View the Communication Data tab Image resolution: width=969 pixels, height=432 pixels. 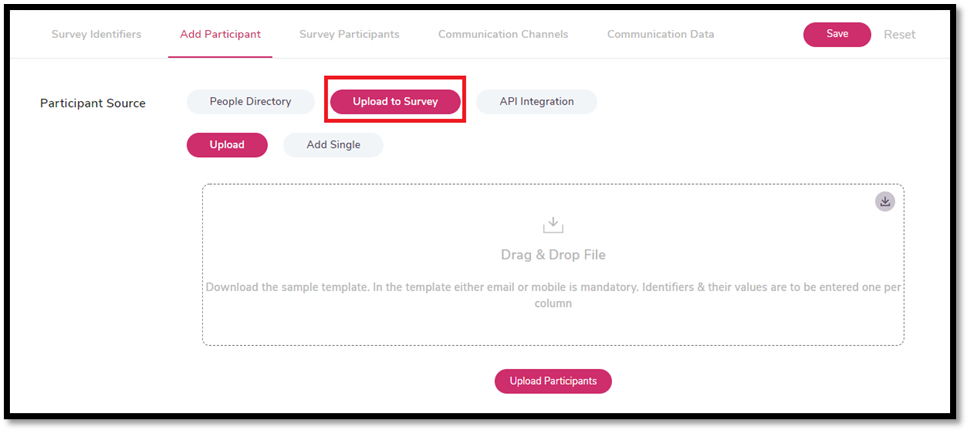pyautogui.click(x=660, y=34)
